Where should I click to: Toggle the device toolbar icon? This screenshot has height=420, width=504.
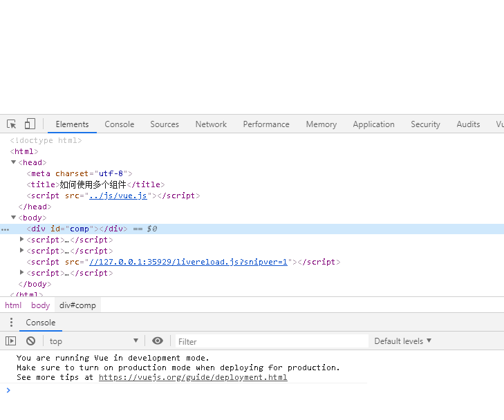(30, 124)
